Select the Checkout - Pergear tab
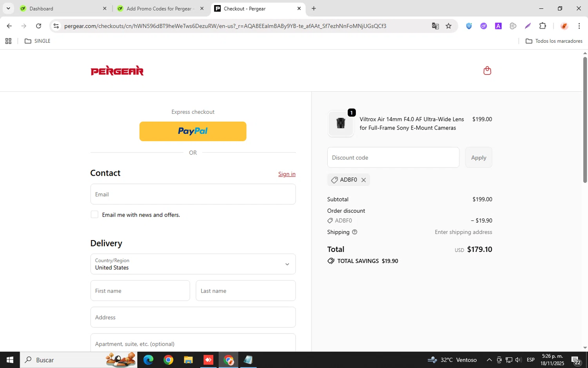 click(258, 8)
